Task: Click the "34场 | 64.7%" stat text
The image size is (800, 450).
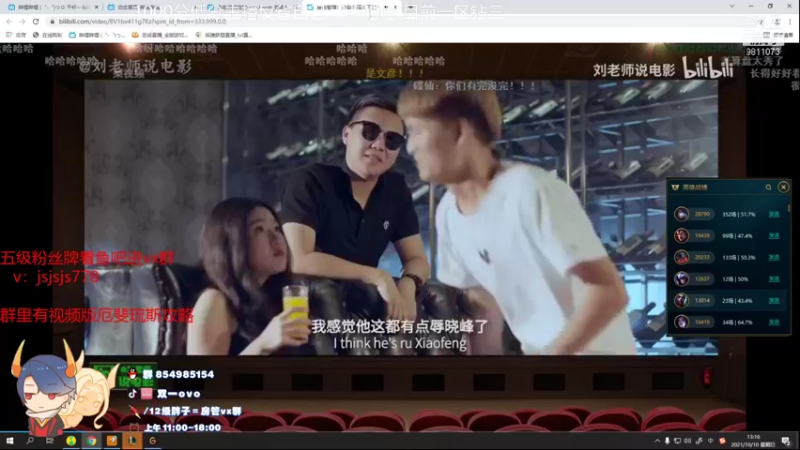Action: coord(737,322)
